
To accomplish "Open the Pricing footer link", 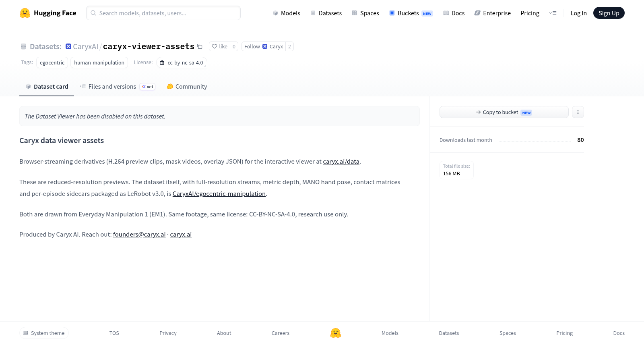I will (564, 333).
